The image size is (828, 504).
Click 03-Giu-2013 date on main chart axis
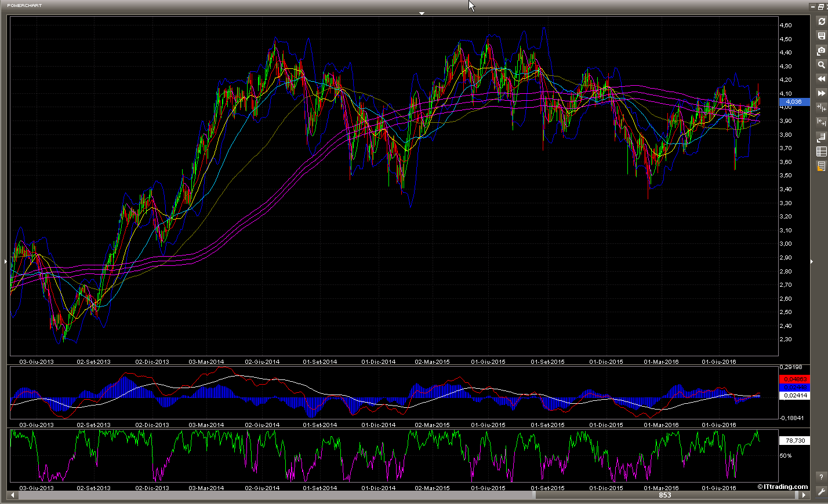[x=37, y=362]
